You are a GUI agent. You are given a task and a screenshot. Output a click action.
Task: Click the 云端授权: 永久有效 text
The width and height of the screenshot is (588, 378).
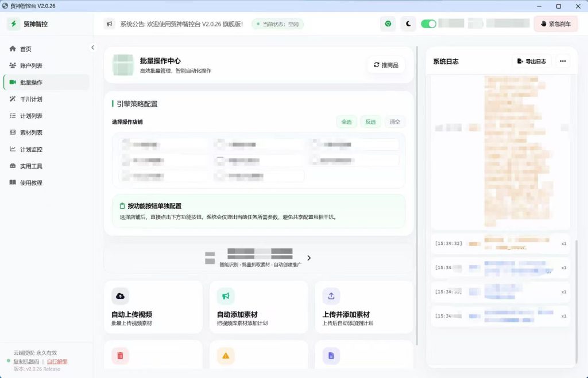point(35,353)
